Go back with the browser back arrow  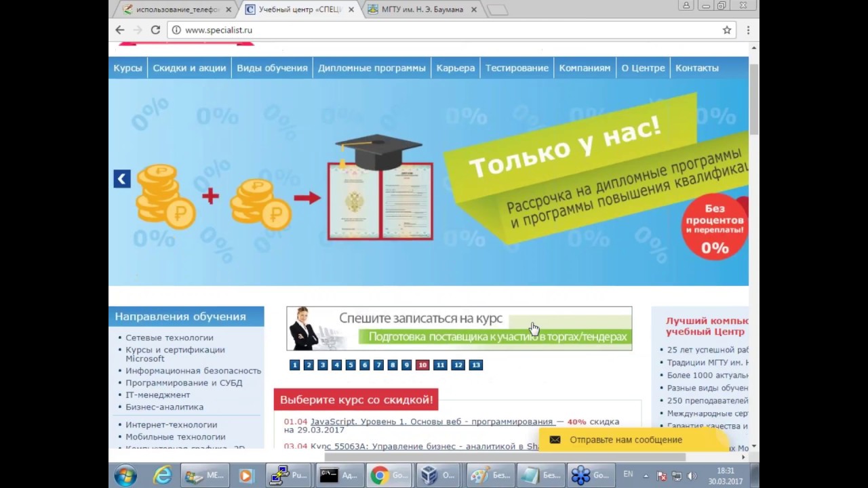(x=120, y=30)
